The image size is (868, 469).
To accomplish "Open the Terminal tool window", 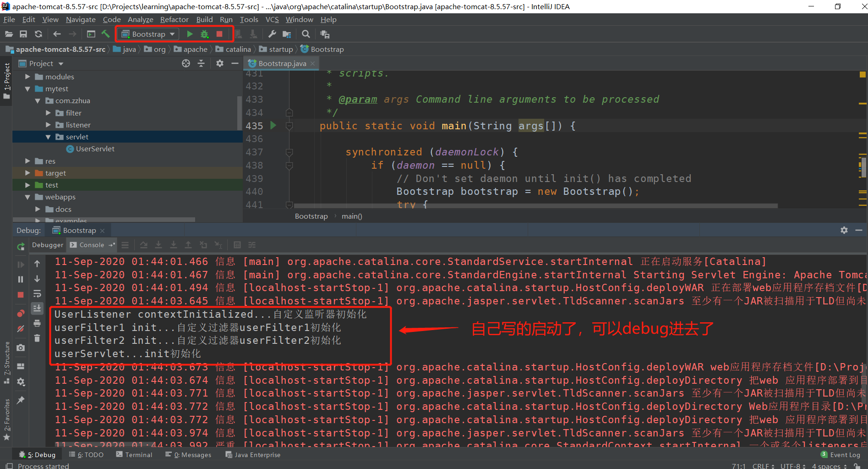I will 134,455.
